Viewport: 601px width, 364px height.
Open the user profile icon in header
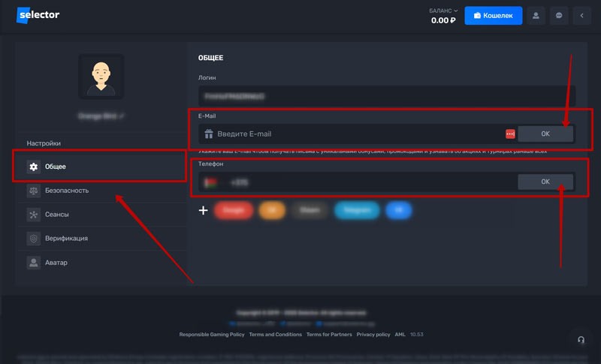tap(536, 15)
